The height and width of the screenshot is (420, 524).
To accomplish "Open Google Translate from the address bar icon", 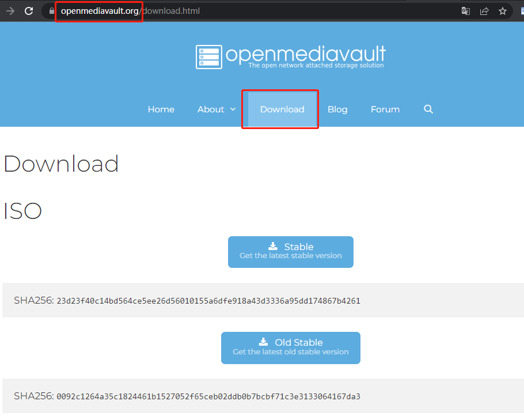I will tap(465, 11).
